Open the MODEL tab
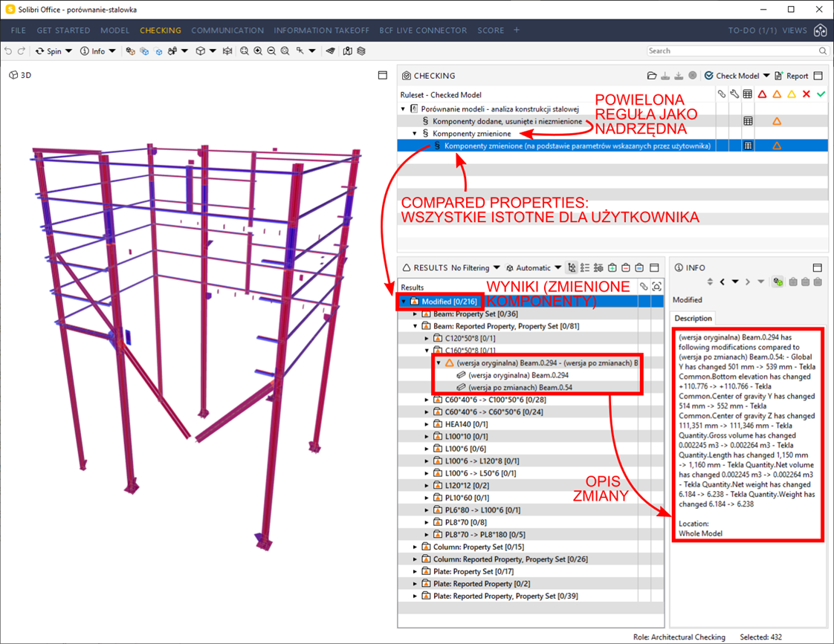834x644 pixels. [115, 30]
